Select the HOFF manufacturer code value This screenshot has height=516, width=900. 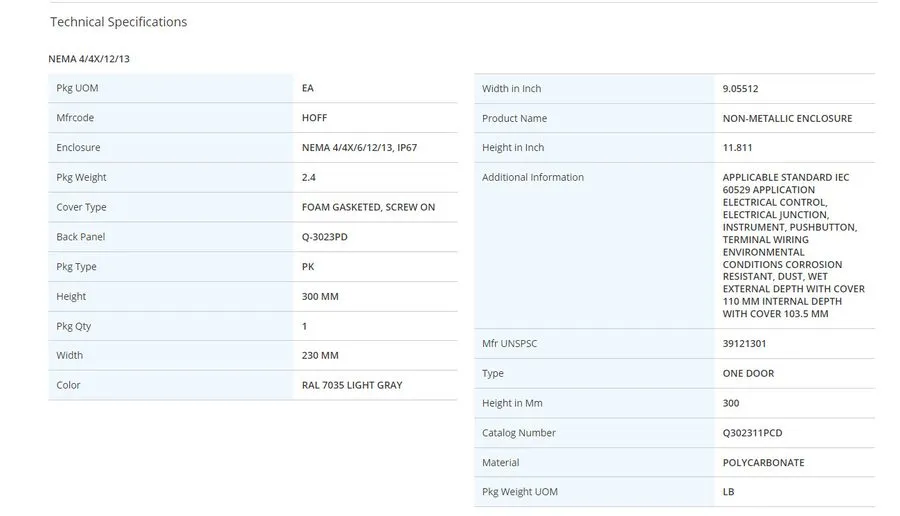pos(314,118)
